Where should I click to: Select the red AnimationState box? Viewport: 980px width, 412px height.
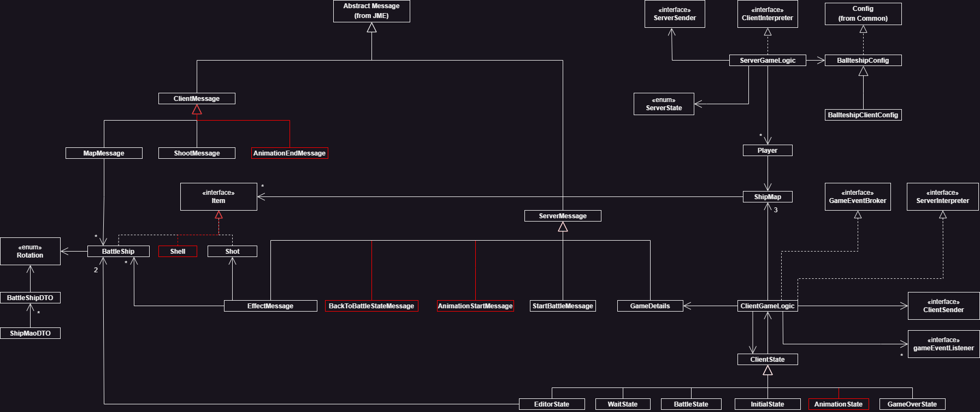[839, 404]
